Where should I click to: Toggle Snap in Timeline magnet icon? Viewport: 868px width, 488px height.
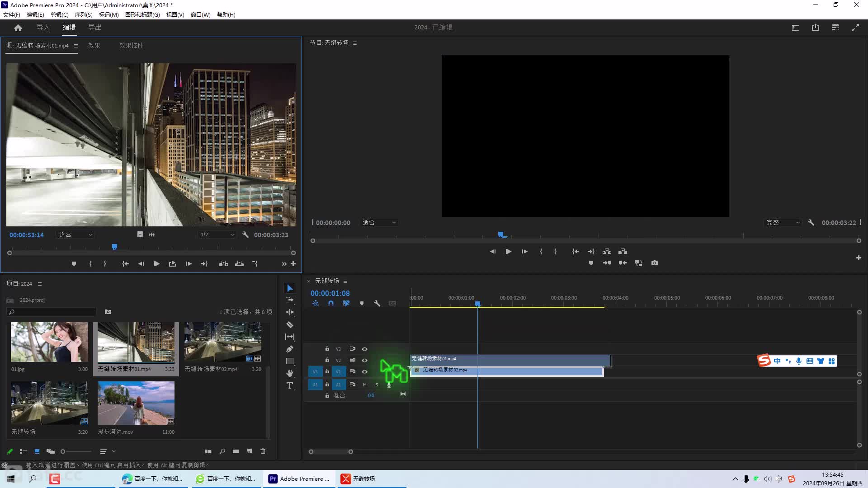[x=331, y=303]
